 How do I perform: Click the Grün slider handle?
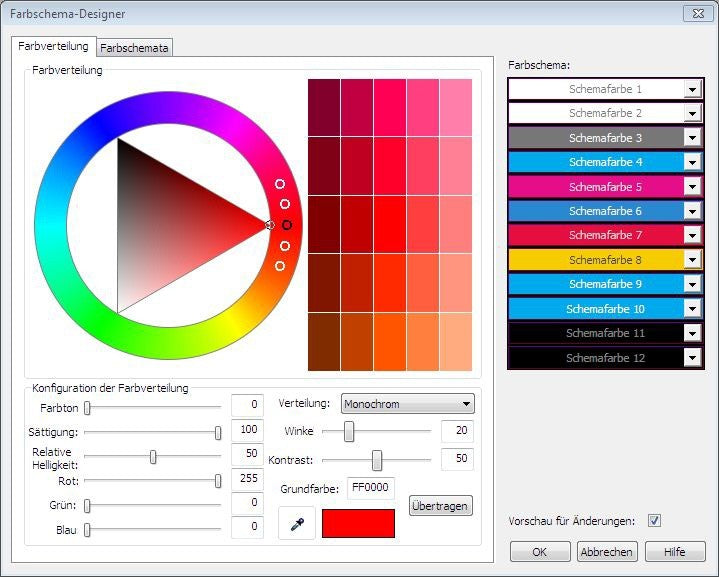point(87,505)
